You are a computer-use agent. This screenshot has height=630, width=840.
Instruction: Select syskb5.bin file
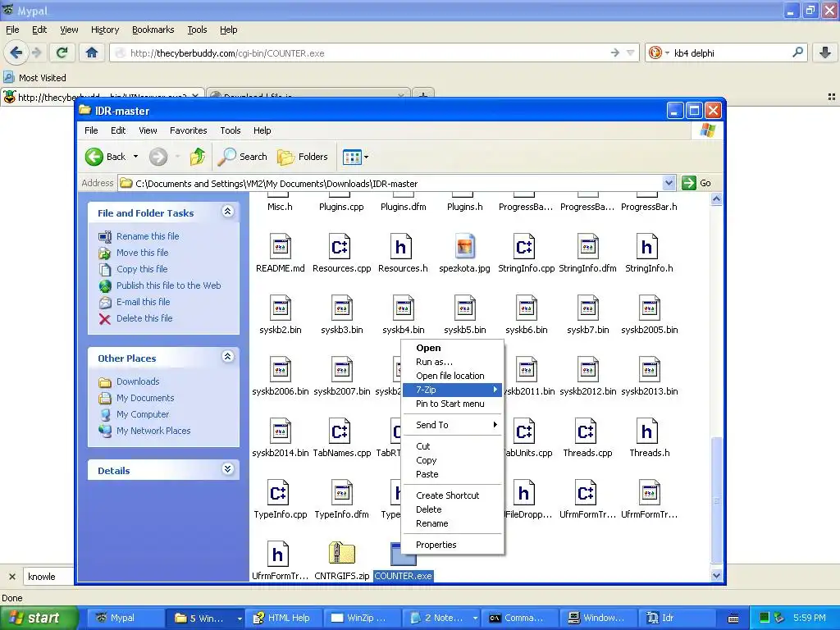465,315
